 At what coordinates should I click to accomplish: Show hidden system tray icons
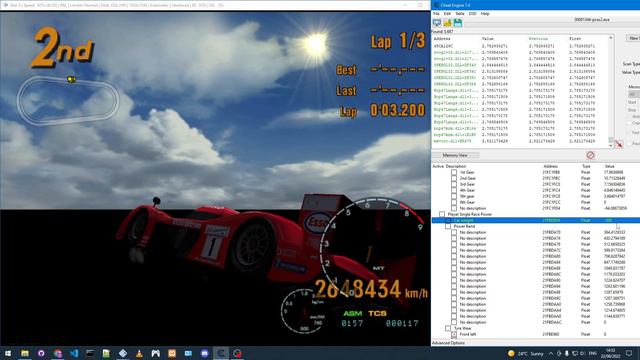click(551, 353)
